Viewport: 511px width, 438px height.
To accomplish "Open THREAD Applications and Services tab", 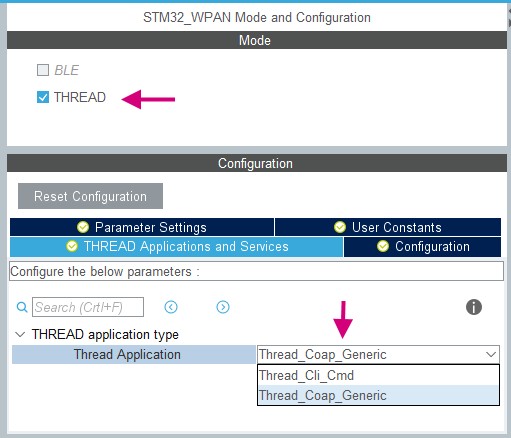I will point(176,247).
